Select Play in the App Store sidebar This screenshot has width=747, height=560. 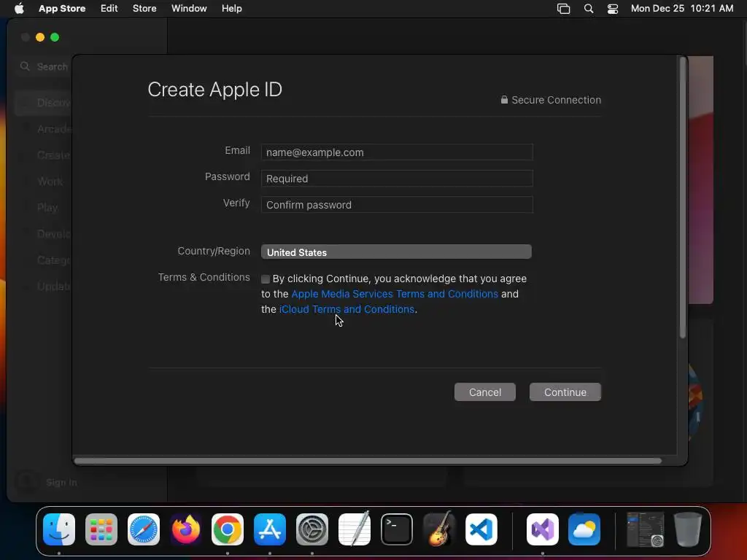point(47,208)
